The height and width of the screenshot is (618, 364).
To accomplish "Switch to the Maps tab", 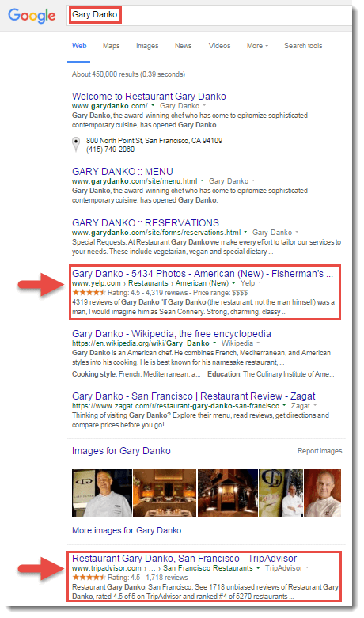I will coord(111,46).
